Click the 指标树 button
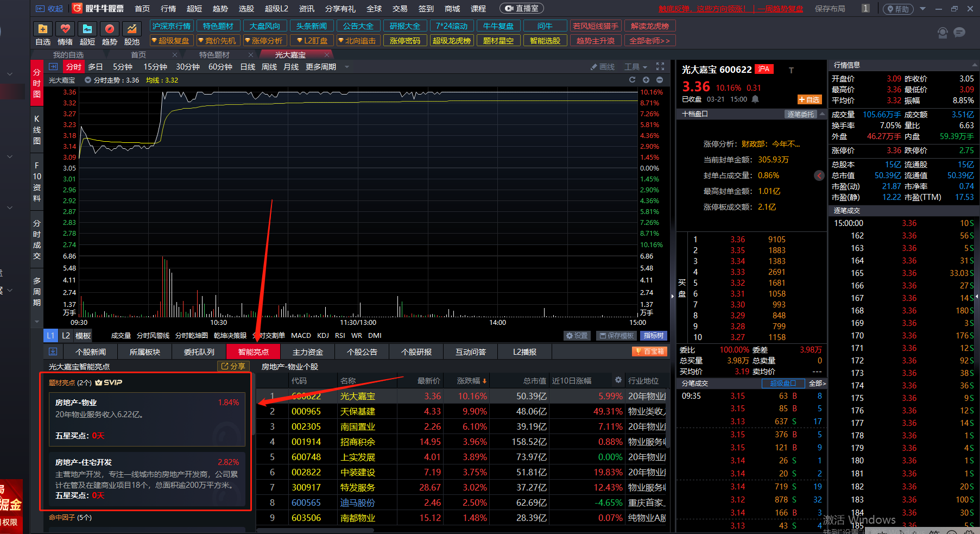The width and height of the screenshot is (980, 534). 654,336
